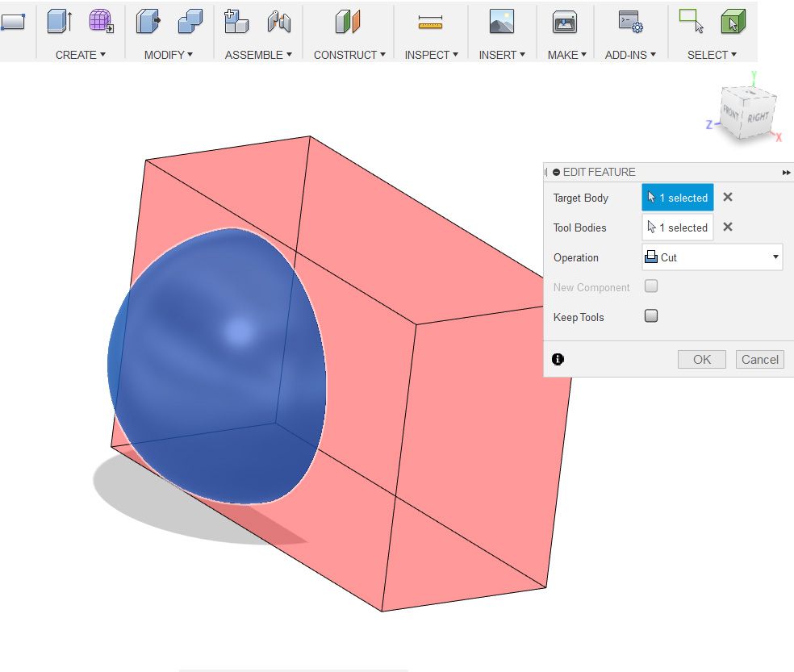794x672 pixels.
Task: Confirm the cut with OK
Action: tap(701, 359)
